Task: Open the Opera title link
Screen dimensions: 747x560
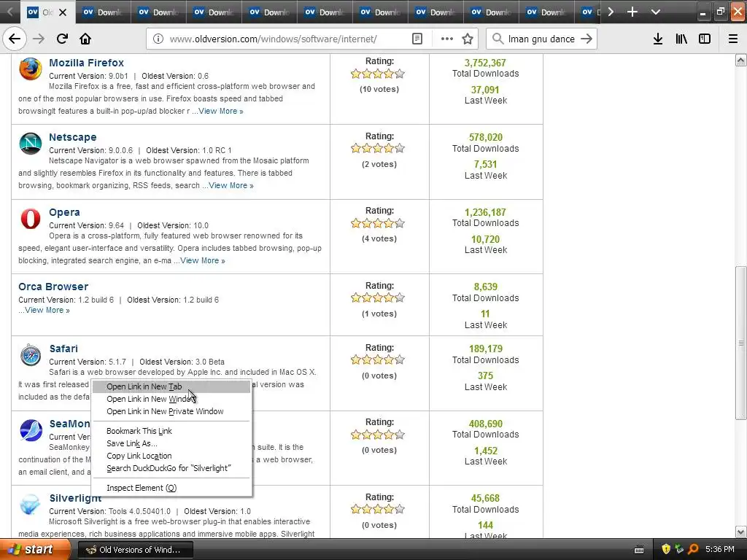Action: pyautogui.click(x=64, y=212)
